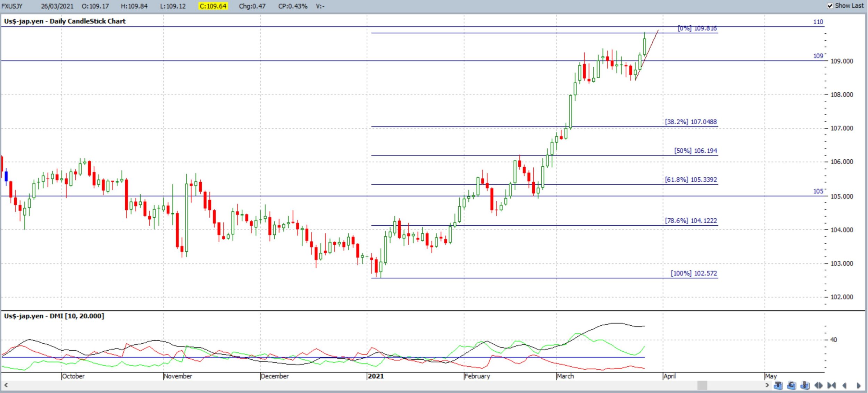Select the [38.2%] 107.0488 Fibonacci label
Viewport: 868px width, 393px height.
tap(691, 122)
